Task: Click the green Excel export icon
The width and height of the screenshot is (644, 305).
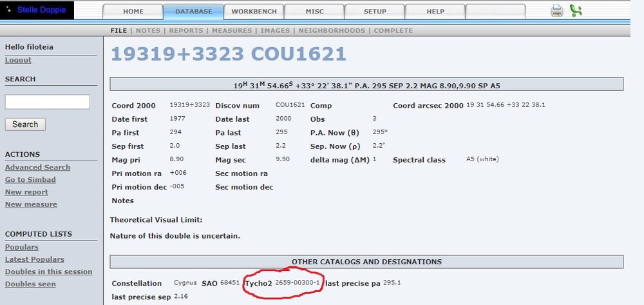Action: click(576, 10)
